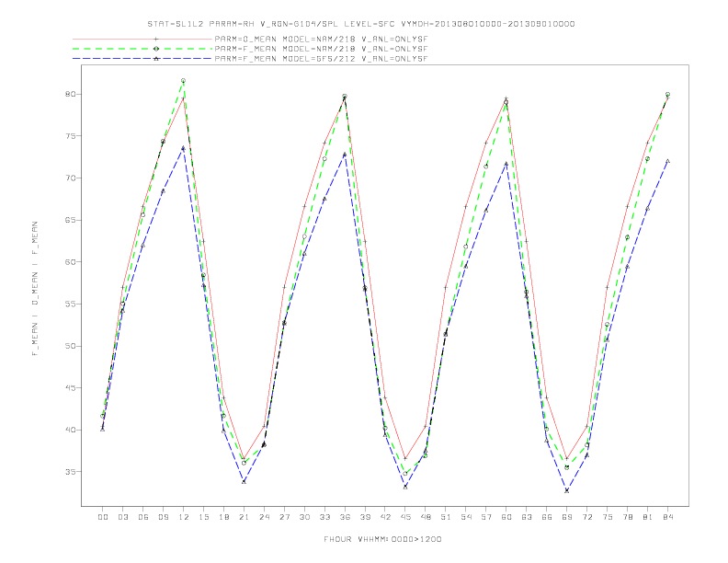Click the blue triangle data point at hour 69
The height and width of the screenshot is (563, 728).
(x=567, y=490)
